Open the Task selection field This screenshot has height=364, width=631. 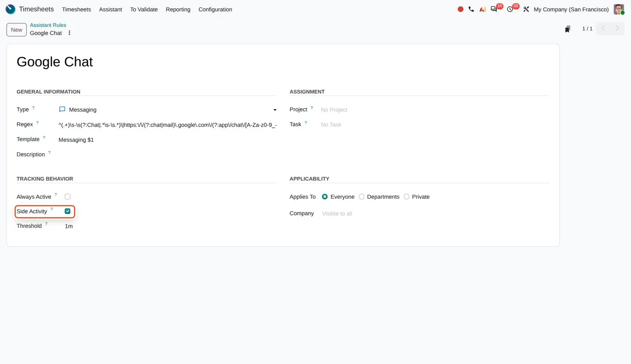click(435, 125)
